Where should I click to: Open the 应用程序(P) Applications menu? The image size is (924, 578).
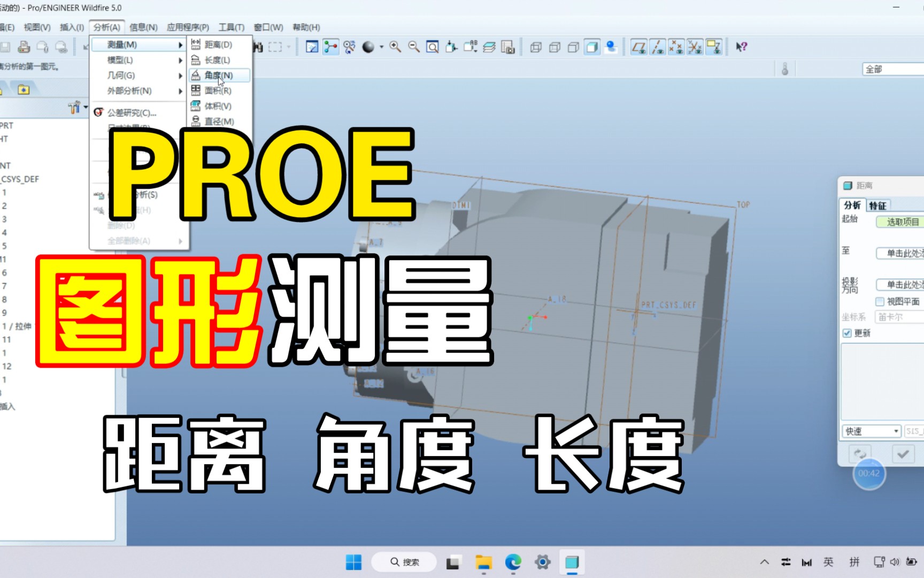click(188, 27)
